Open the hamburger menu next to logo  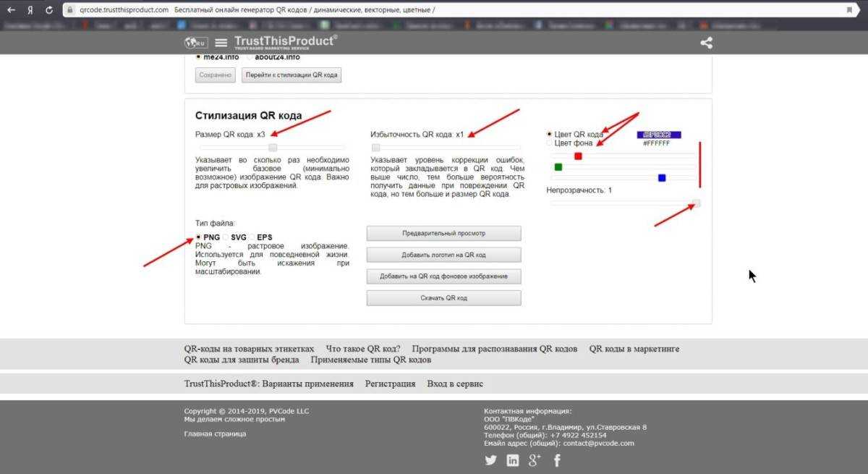click(221, 43)
